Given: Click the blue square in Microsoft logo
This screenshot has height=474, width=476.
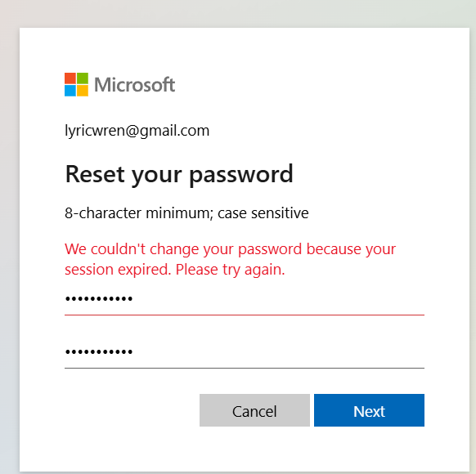Looking at the screenshot, I should tap(70, 91).
